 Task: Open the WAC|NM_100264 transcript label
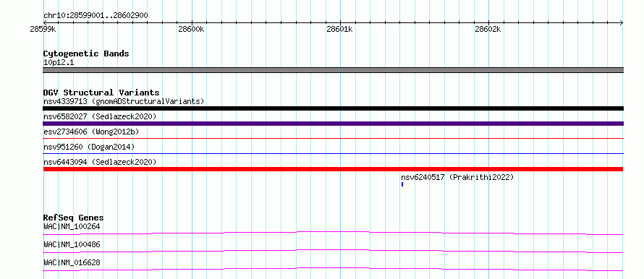pos(72,226)
